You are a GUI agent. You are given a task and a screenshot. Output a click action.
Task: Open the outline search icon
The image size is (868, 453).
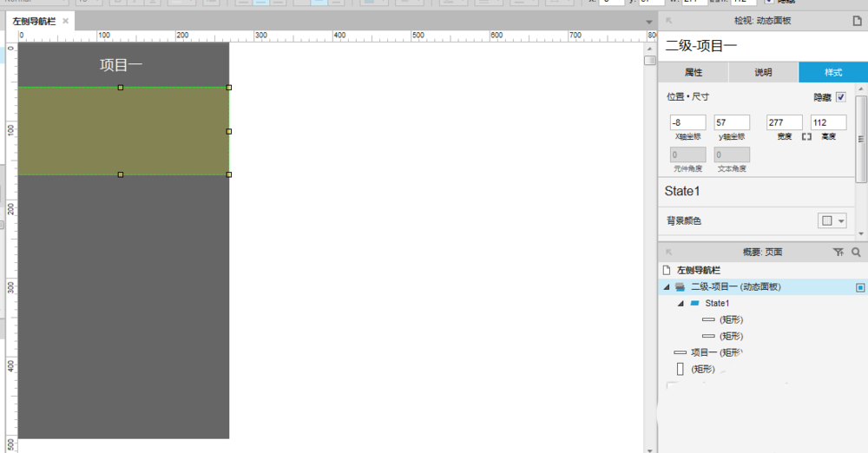click(x=856, y=252)
